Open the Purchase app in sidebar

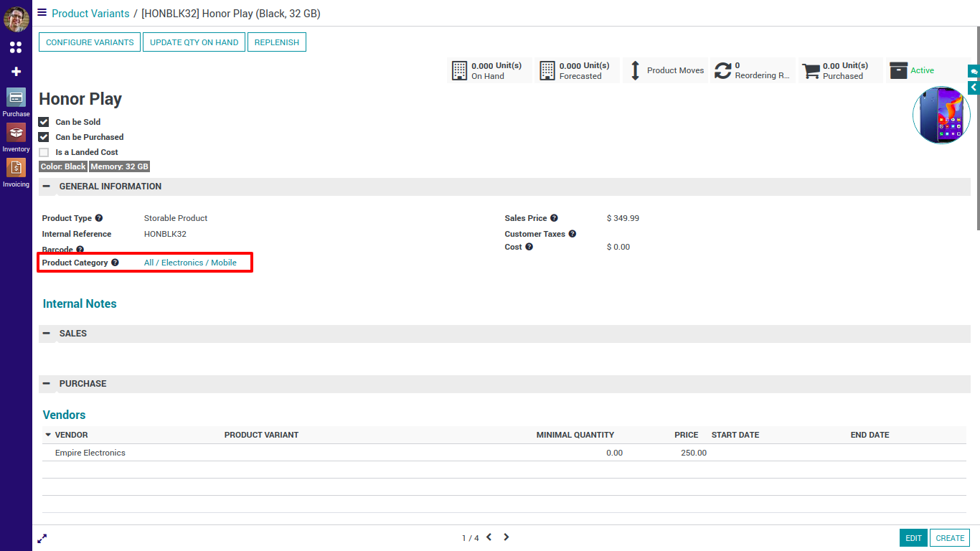tap(16, 98)
